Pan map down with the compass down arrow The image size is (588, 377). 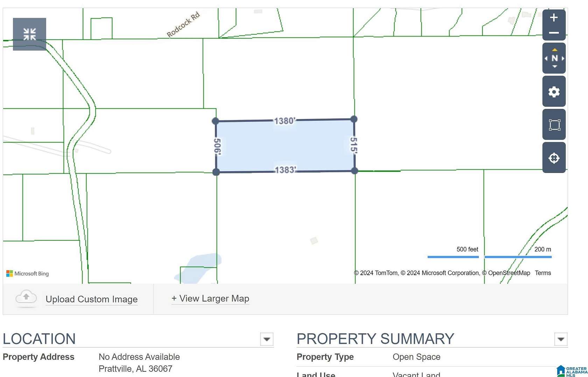coord(554,67)
